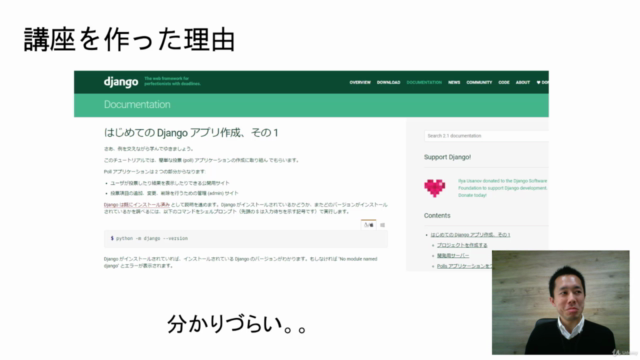Viewport: 640px width, 360px height.
Task: Click the slide title '講座を作った理由'
Action: (x=129, y=40)
